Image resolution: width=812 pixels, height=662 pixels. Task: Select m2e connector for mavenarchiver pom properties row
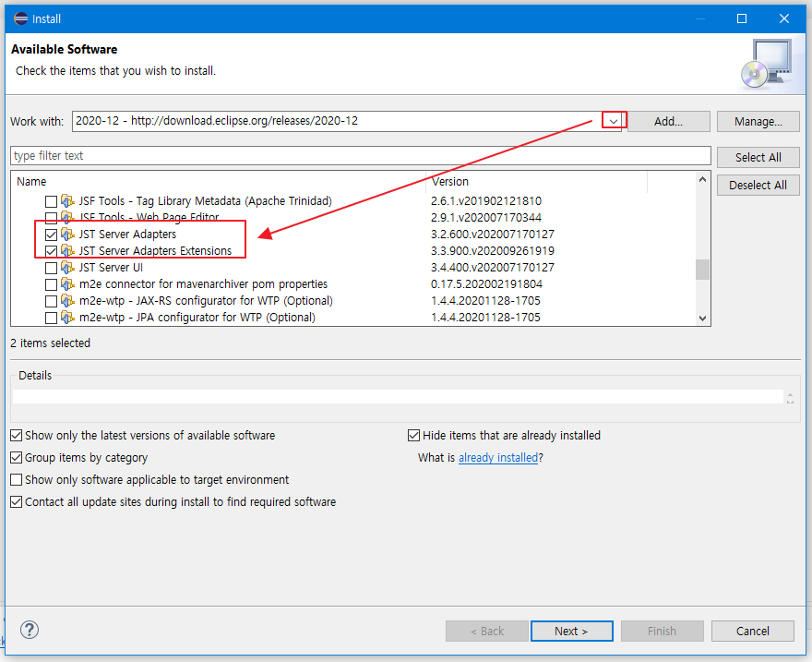point(203,283)
